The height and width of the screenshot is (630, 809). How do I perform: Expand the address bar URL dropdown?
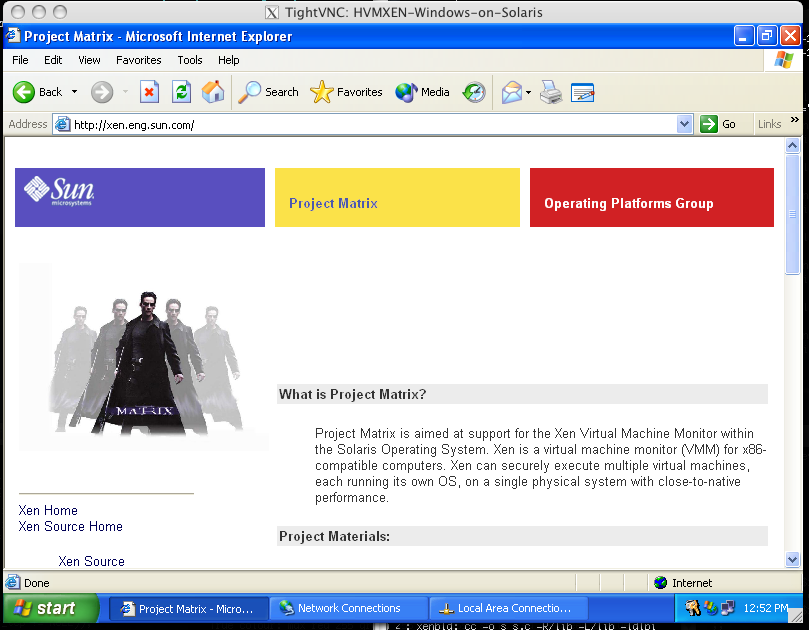point(684,124)
